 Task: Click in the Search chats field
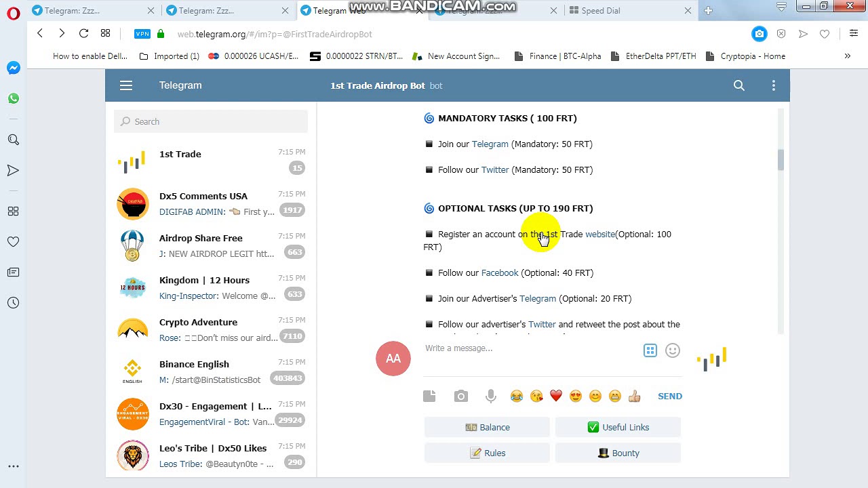pos(211,121)
